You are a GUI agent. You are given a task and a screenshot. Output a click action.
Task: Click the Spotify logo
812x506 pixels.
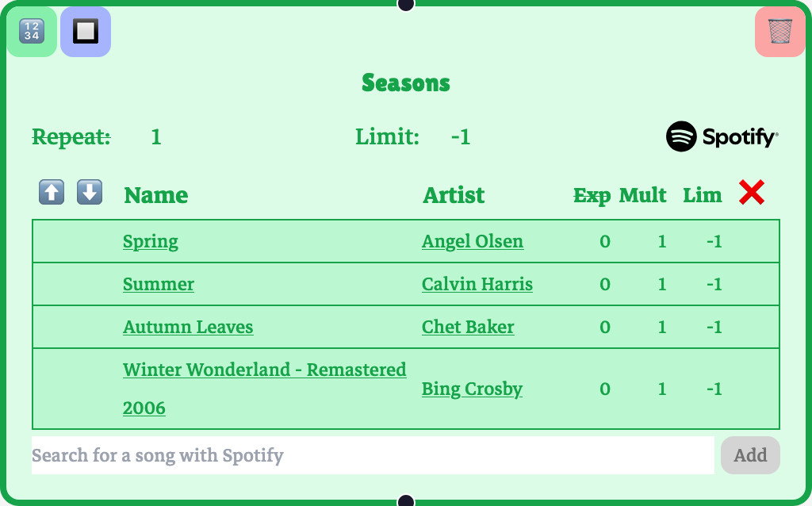722,136
